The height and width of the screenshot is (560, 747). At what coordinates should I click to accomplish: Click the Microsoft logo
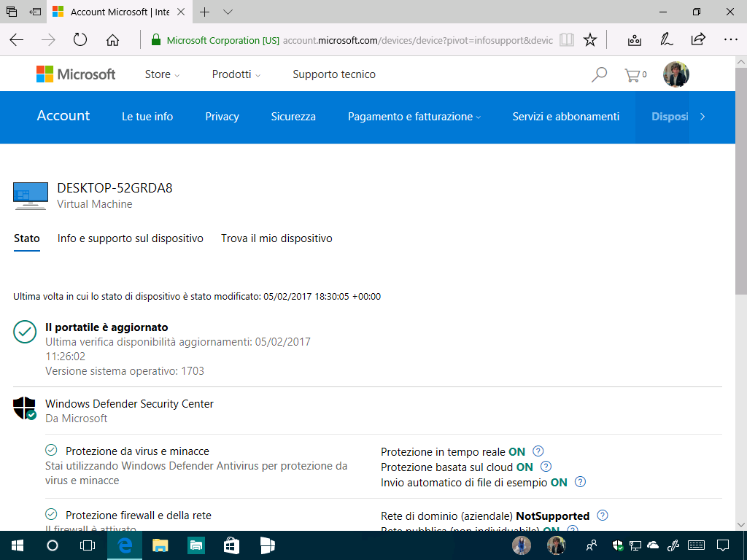point(76,74)
